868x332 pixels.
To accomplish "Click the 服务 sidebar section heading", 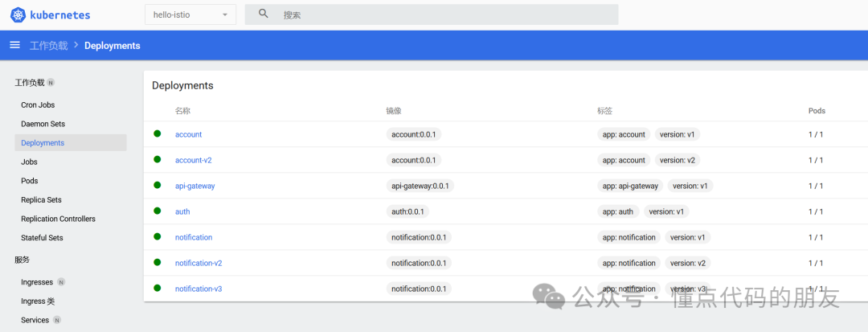I will pyautogui.click(x=23, y=260).
